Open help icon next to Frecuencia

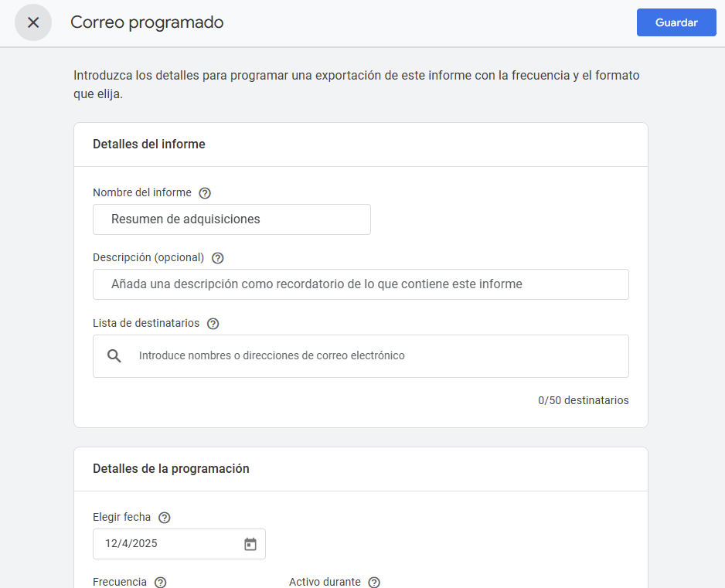[x=160, y=583]
